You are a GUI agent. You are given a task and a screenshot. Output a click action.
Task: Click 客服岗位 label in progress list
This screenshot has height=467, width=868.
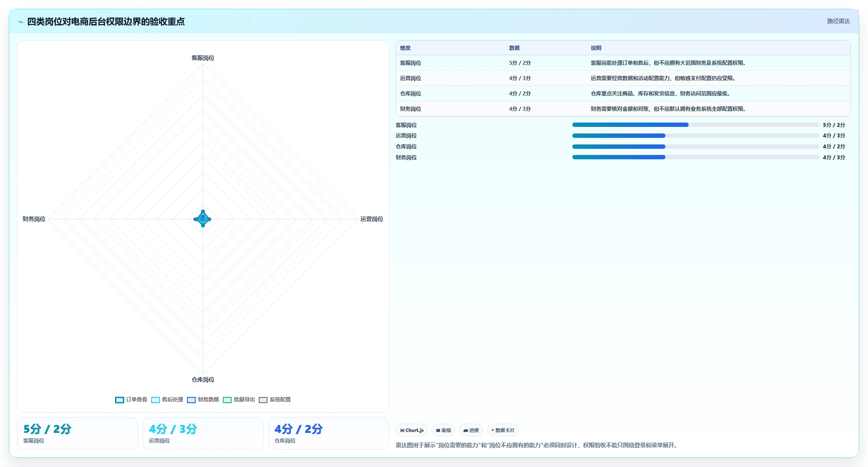click(x=406, y=125)
